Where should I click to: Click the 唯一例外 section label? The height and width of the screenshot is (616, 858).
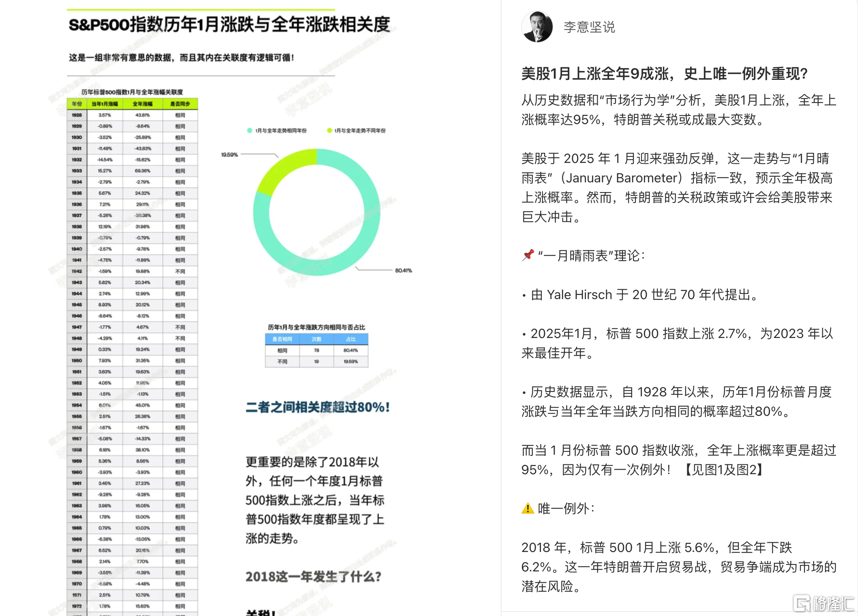tap(566, 508)
